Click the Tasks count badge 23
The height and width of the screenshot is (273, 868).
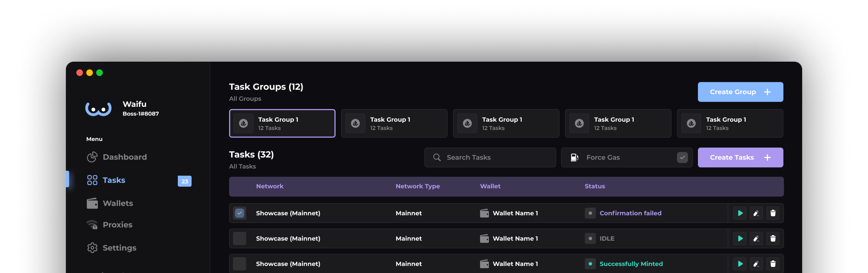coord(185,181)
